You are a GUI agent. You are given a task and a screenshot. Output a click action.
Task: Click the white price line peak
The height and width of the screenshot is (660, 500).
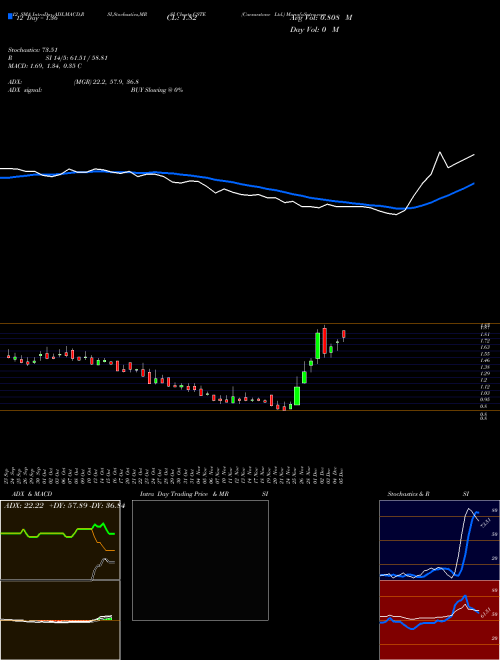tap(440, 152)
